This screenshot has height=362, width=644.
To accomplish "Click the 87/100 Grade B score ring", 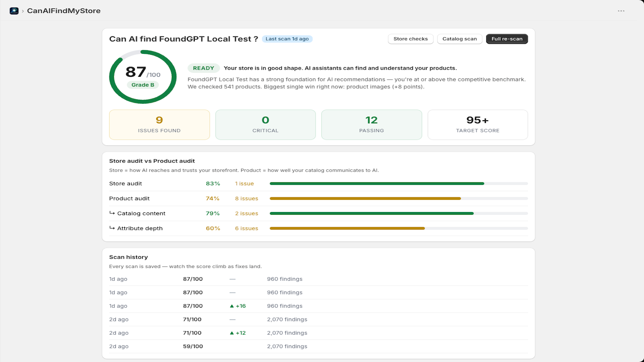I will point(143,77).
